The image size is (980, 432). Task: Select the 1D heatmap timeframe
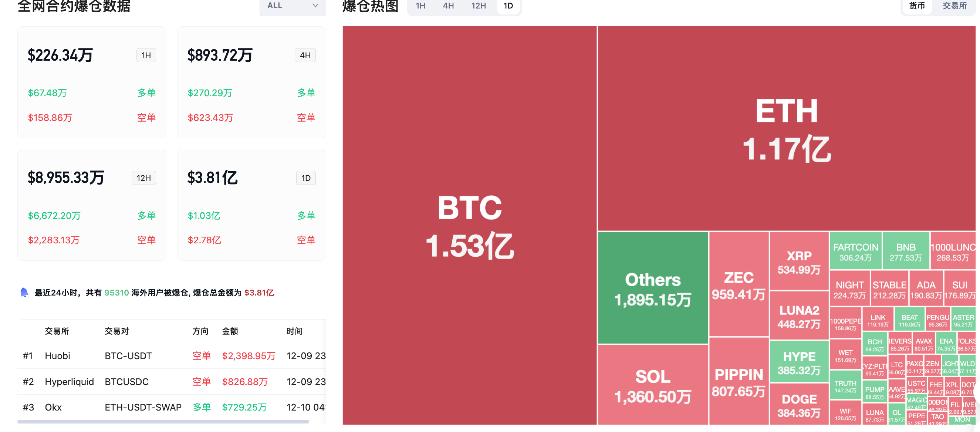pyautogui.click(x=508, y=6)
